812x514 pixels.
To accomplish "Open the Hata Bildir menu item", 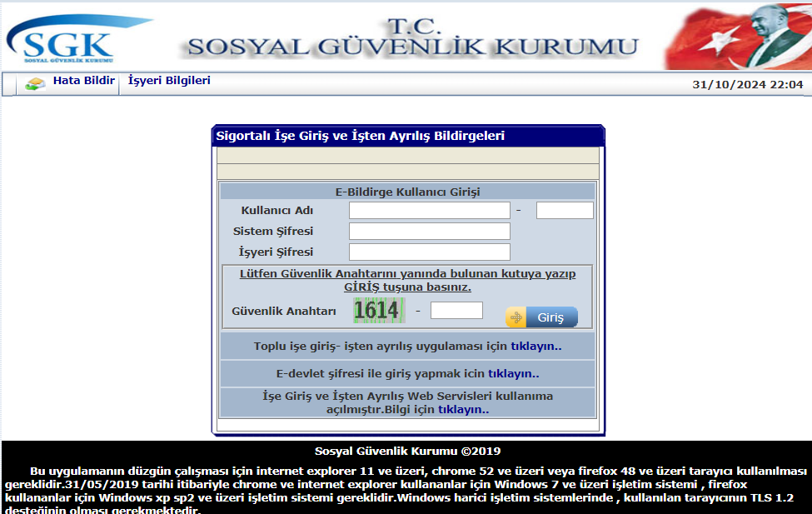I will 84,80.
